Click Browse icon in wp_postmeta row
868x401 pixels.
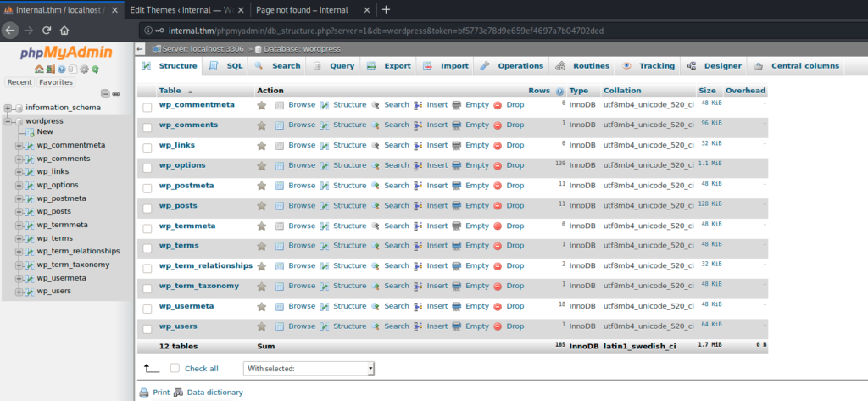point(280,186)
